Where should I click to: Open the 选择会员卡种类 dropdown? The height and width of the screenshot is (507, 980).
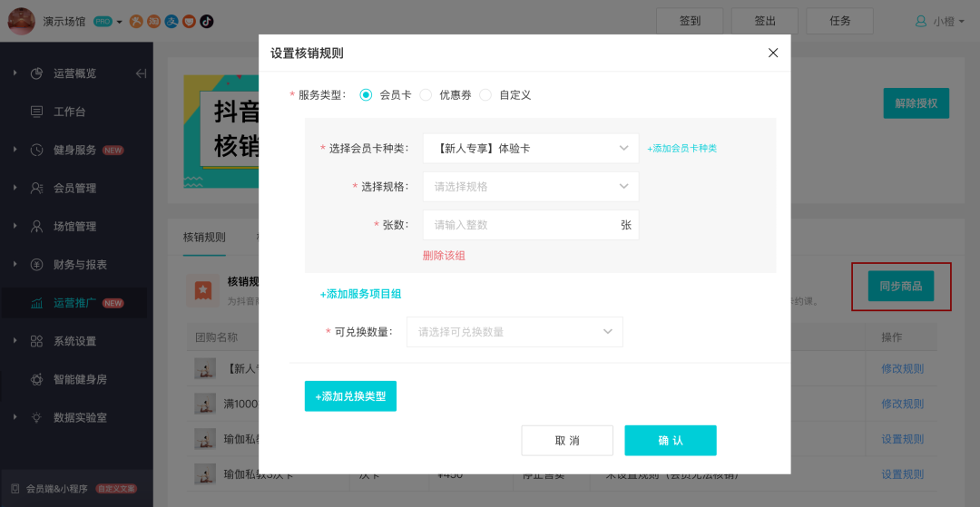click(x=530, y=148)
